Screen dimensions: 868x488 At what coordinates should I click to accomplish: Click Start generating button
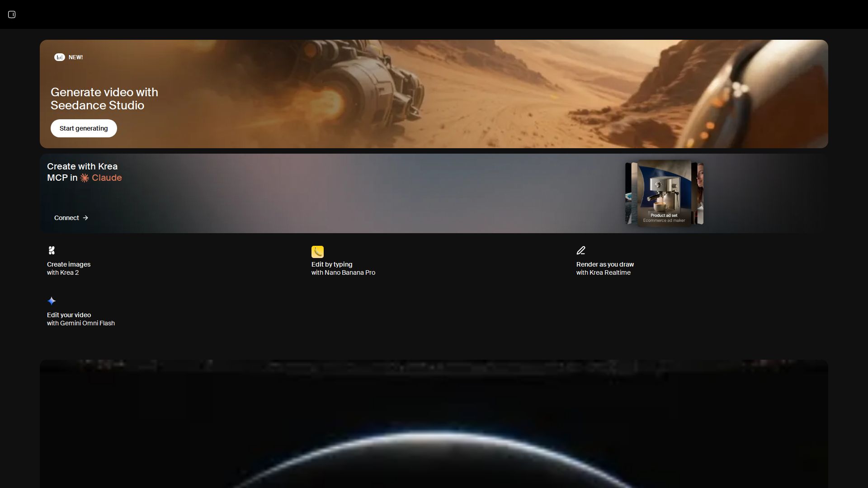84,128
